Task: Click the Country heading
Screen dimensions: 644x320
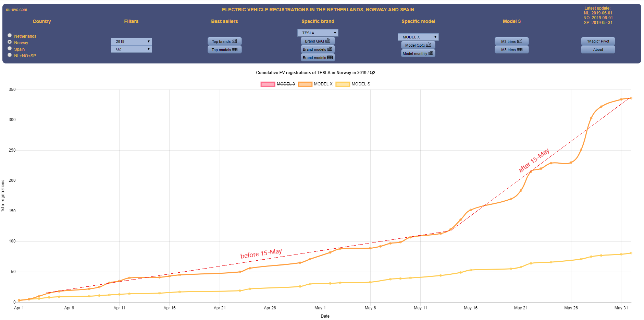Action: click(42, 21)
